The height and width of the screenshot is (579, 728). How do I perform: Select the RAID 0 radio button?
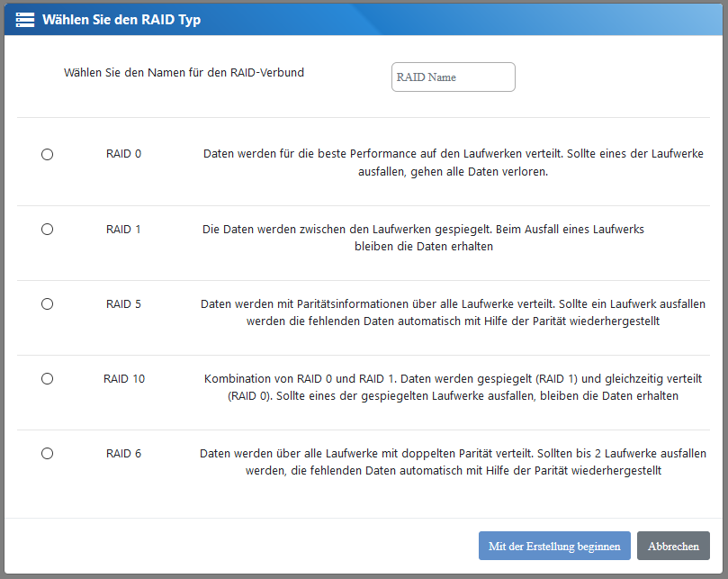[x=48, y=154]
